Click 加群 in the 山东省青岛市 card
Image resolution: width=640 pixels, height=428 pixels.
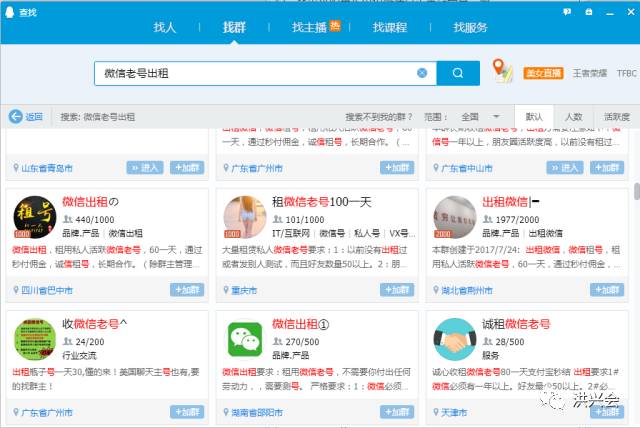click(187, 168)
